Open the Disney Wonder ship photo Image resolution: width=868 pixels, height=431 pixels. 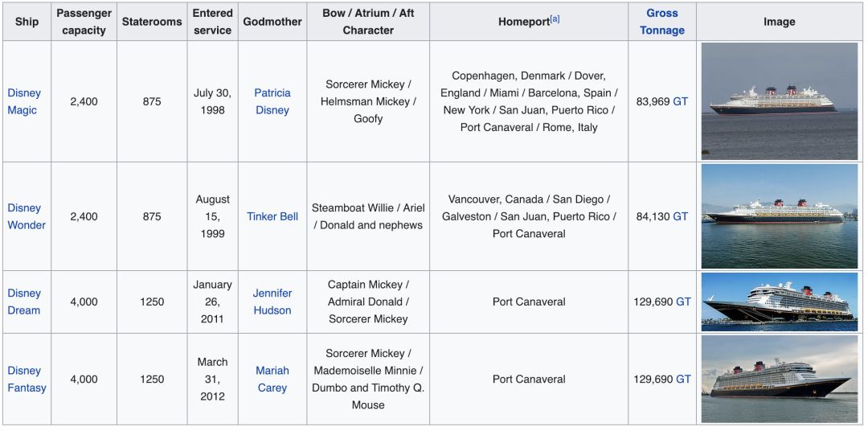[779, 215]
